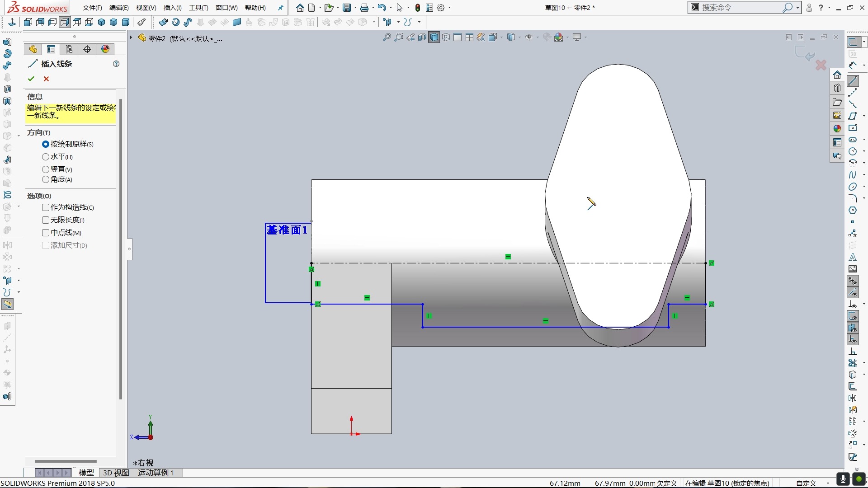Enable the 作为构造线 checkbox

click(45, 207)
